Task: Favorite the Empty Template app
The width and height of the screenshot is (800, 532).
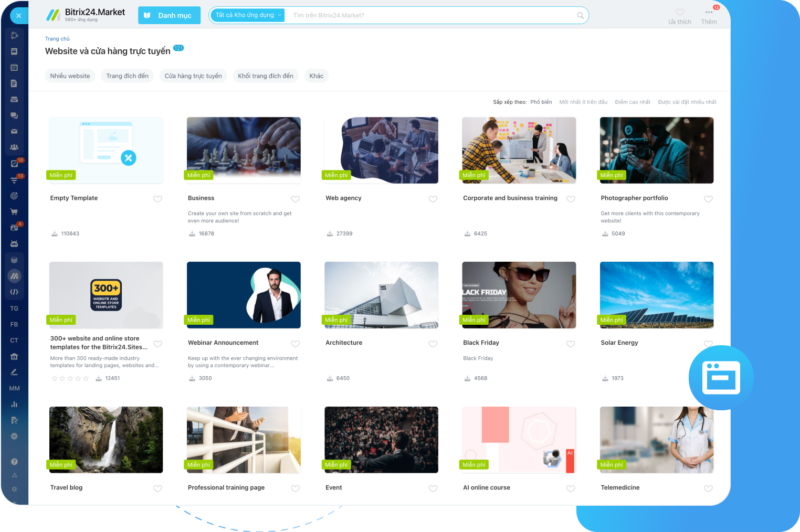Action: coord(157,199)
